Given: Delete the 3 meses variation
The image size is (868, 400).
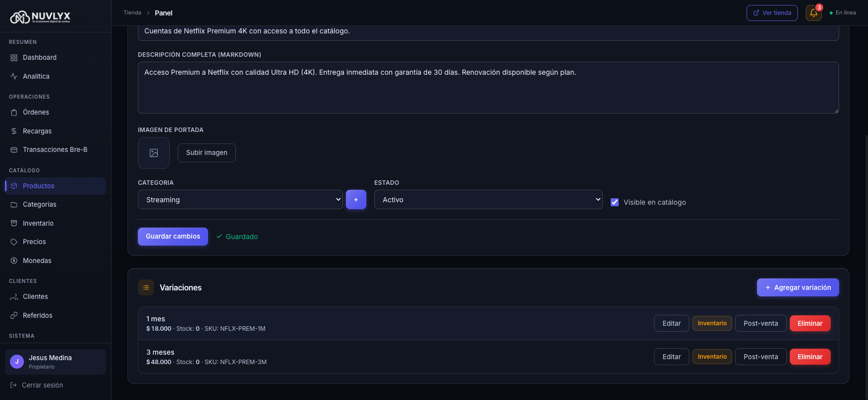Looking at the screenshot, I should (x=810, y=357).
